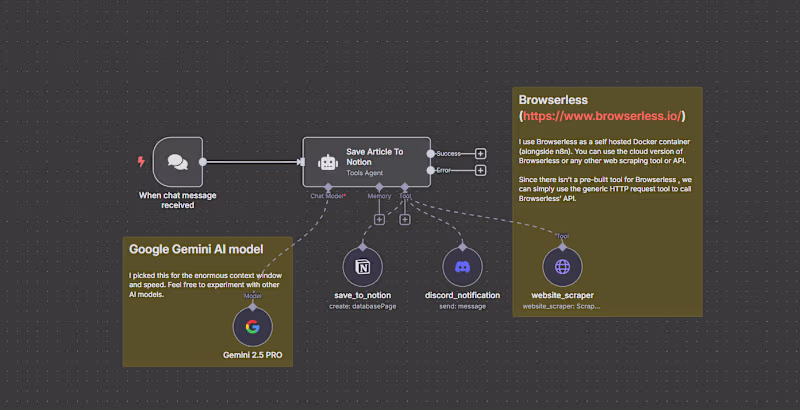Viewport: 800px width, 410px height.
Task: Add a node to the Success output
Action: tap(480, 153)
